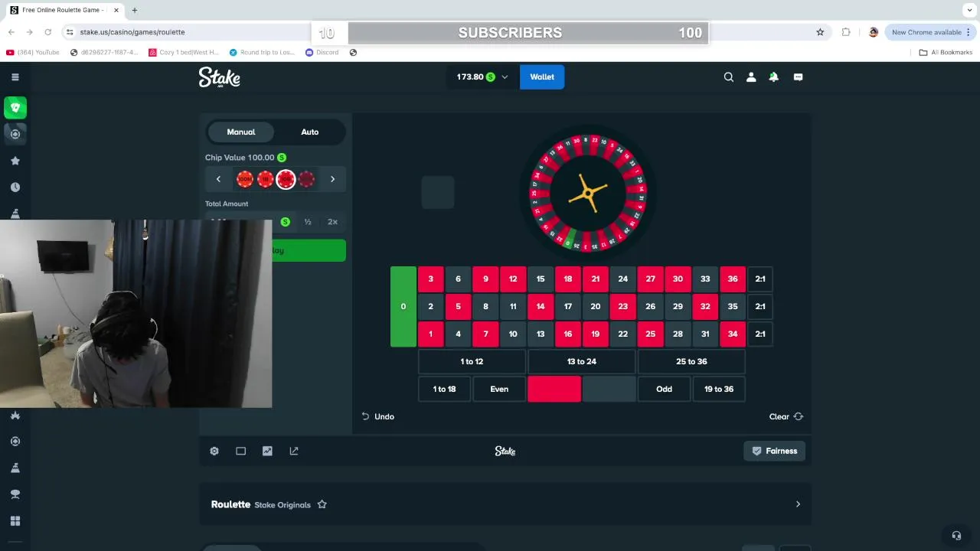Open the bottom sidebar grid icon
The height and width of the screenshot is (551, 980).
click(x=15, y=521)
